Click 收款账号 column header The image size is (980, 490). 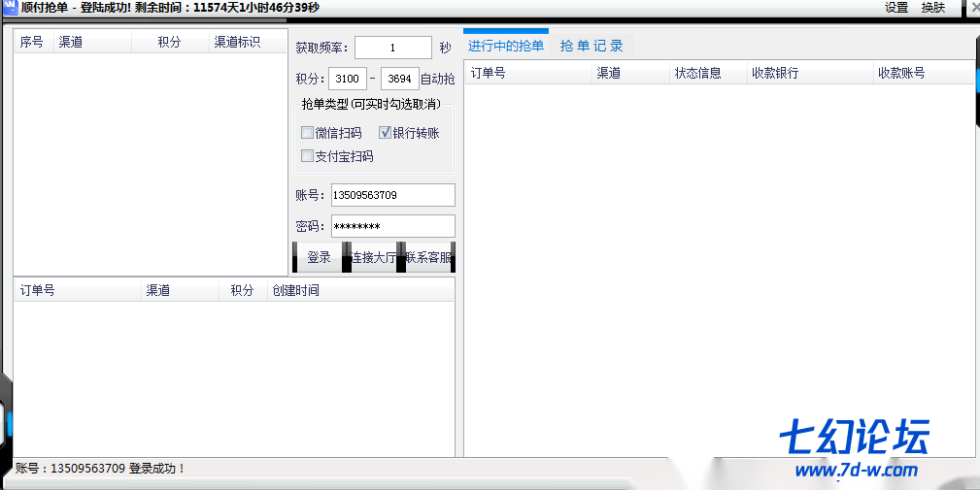(924, 73)
